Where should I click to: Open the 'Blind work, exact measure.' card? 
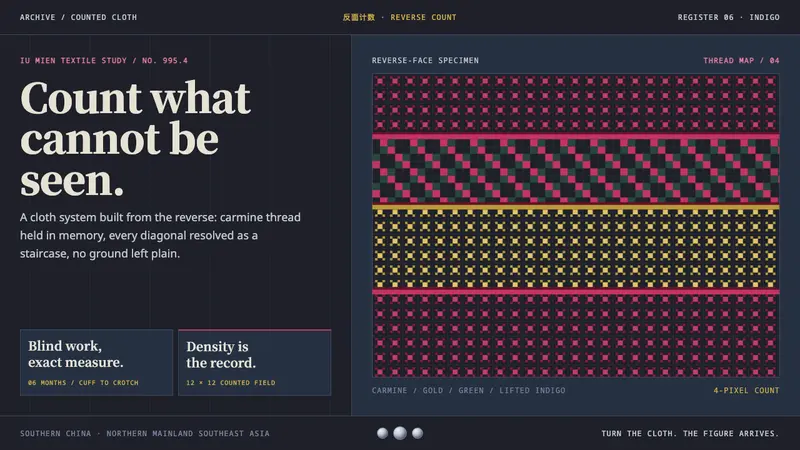[96, 362]
